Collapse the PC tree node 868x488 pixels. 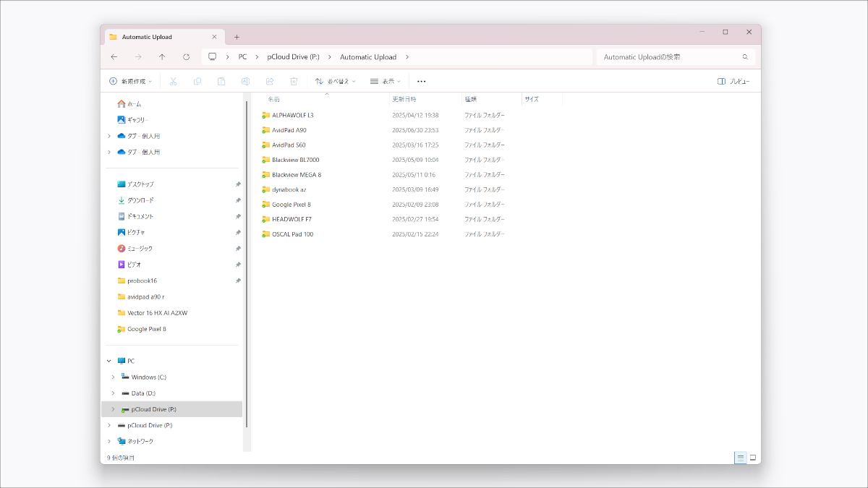click(x=109, y=361)
